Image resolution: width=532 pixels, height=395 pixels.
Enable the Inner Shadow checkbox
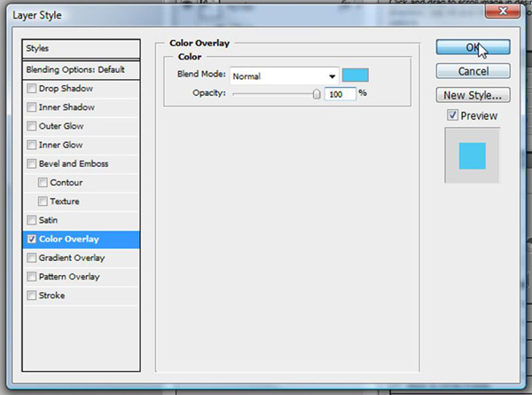coord(32,107)
